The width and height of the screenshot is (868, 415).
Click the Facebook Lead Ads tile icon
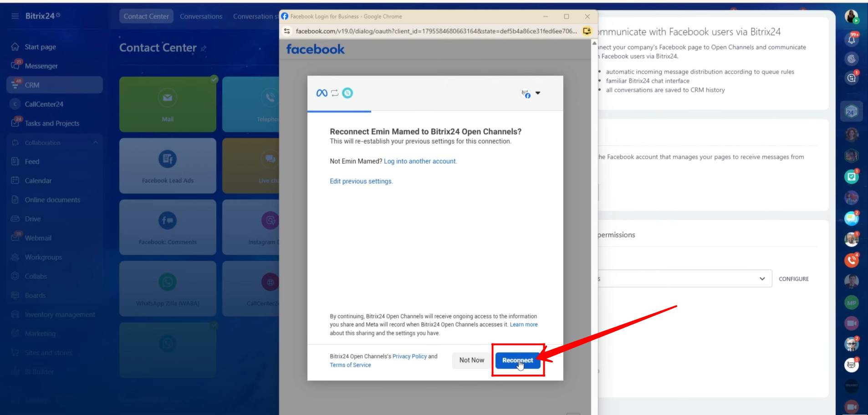pyautogui.click(x=168, y=159)
